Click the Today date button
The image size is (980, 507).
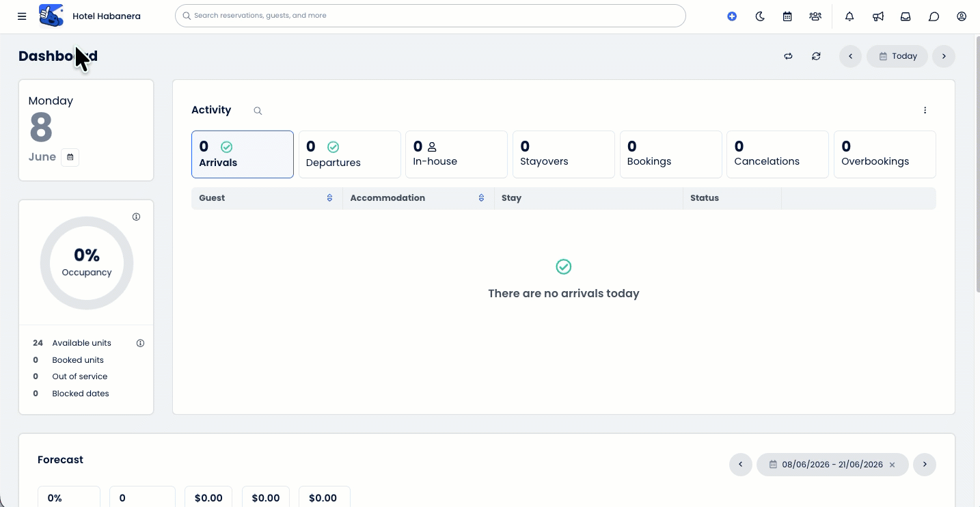point(897,56)
